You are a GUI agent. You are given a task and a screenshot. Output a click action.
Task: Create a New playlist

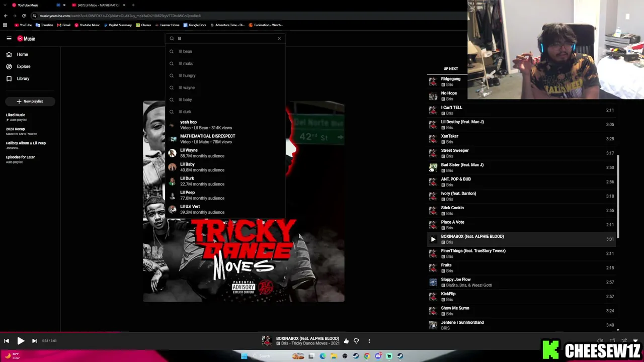tap(30, 102)
